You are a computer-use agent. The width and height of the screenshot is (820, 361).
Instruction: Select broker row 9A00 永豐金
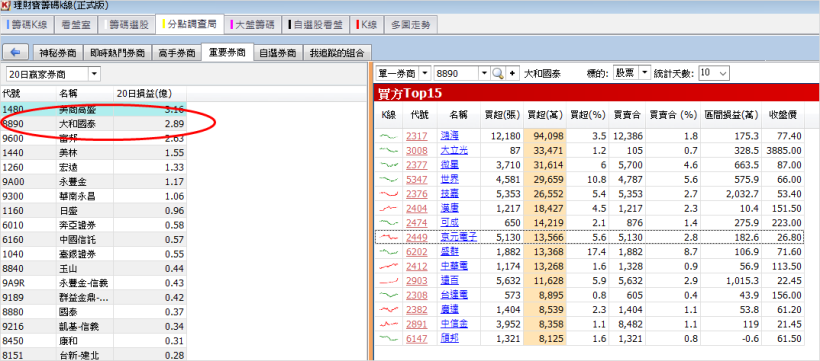pyautogui.click(x=93, y=182)
